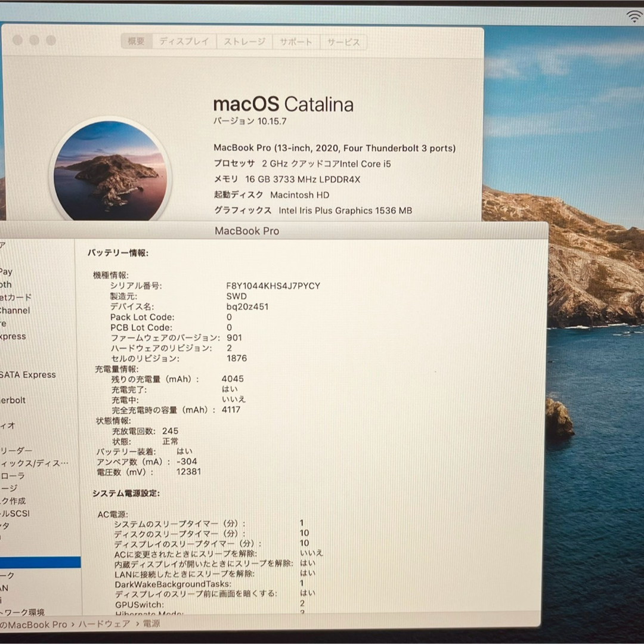The width and height of the screenshot is (644, 644).
Task: Click the voltage value 12381
Action: pyautogui.click(x=188, y=472)
